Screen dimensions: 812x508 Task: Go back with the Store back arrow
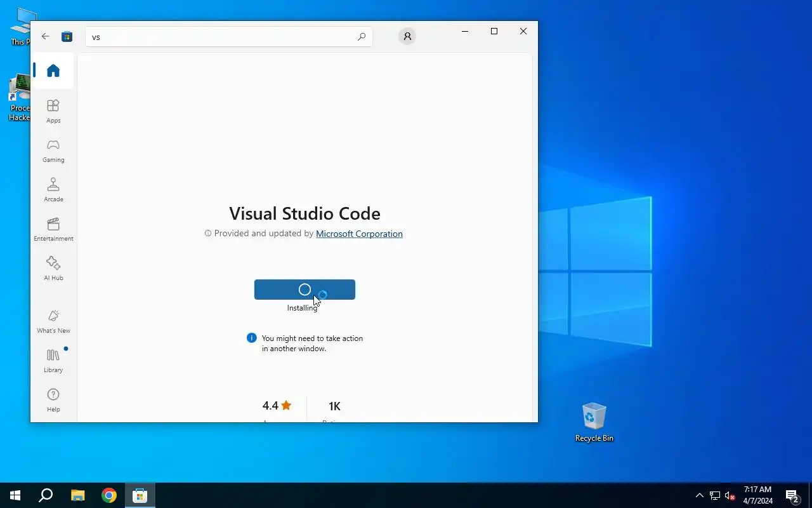[46, 37]
